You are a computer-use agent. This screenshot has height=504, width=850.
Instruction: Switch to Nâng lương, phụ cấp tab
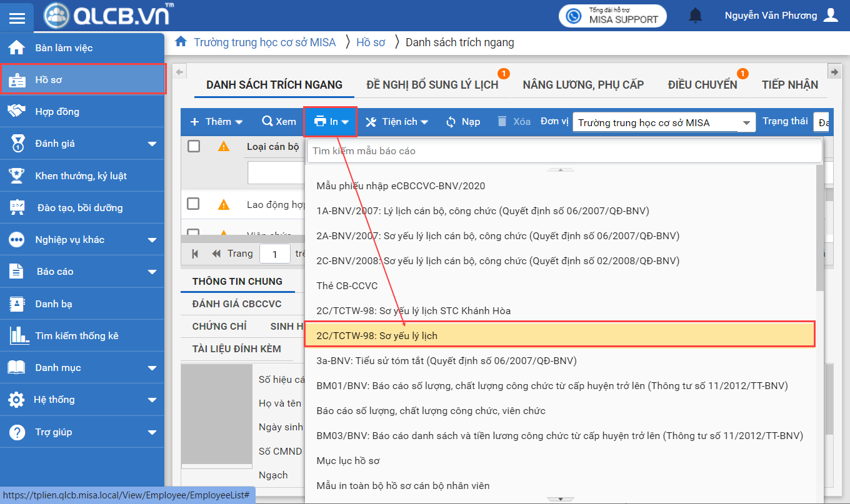[x=583, y=85]
